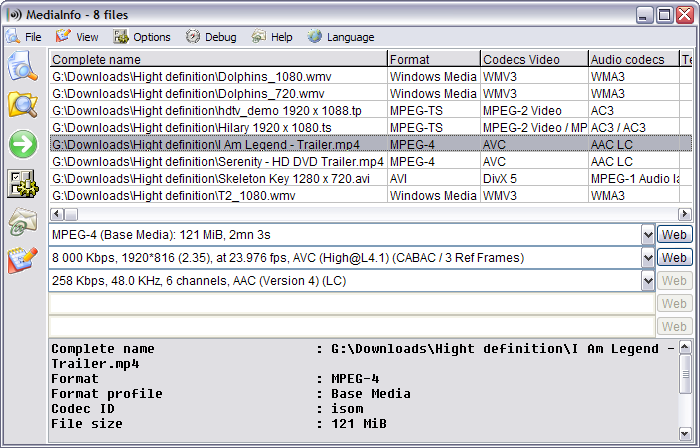Select the hdtv_demo 1920 x 1088.tp row

pos(371,111)
